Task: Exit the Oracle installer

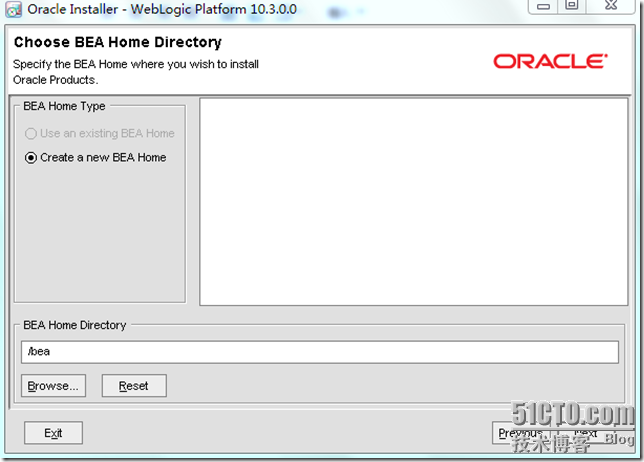Action: pyautogui.click(x=53, y=433)
